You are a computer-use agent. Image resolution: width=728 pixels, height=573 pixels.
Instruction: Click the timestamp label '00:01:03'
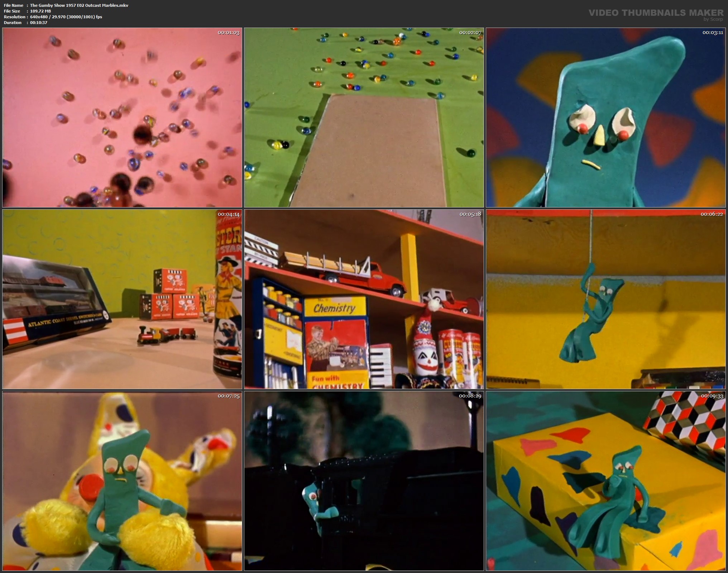click(229, 33)
